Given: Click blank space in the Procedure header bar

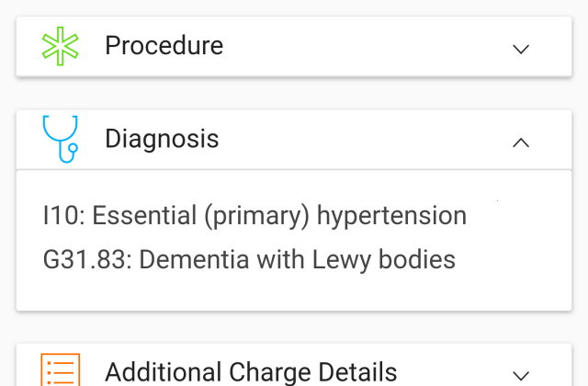Looking at the screenshot, I should point(367,46).
